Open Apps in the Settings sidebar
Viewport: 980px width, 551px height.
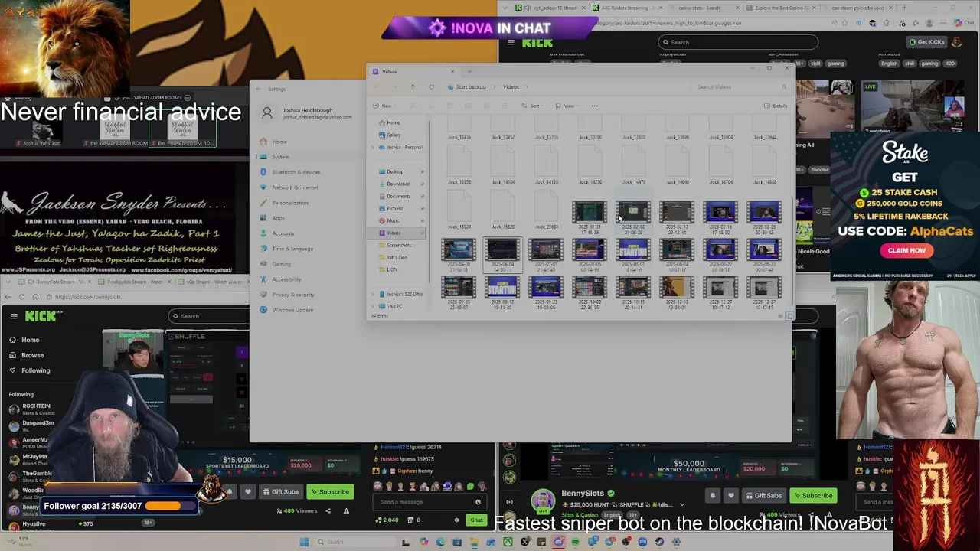click(278, 218)
